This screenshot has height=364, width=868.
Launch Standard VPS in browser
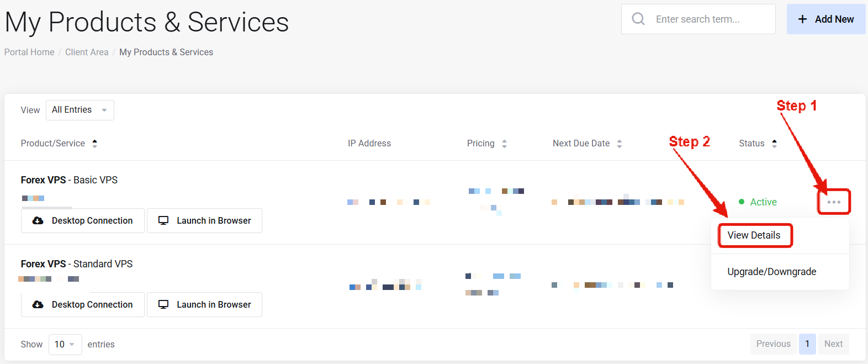(204, 305)
